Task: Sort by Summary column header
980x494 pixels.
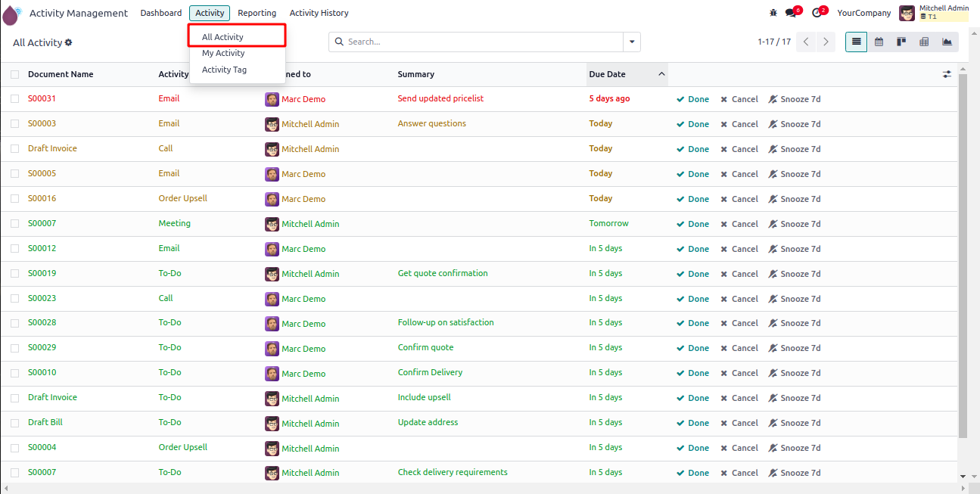Action: pos(416,74)
